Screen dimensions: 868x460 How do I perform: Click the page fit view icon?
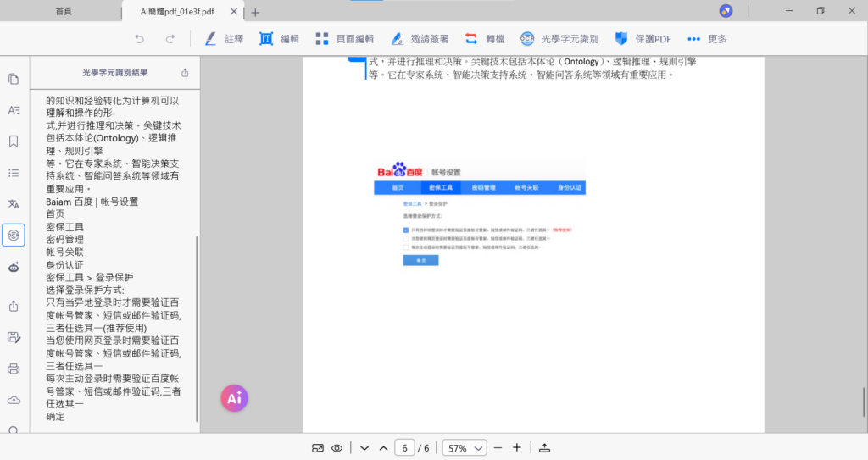318,448
